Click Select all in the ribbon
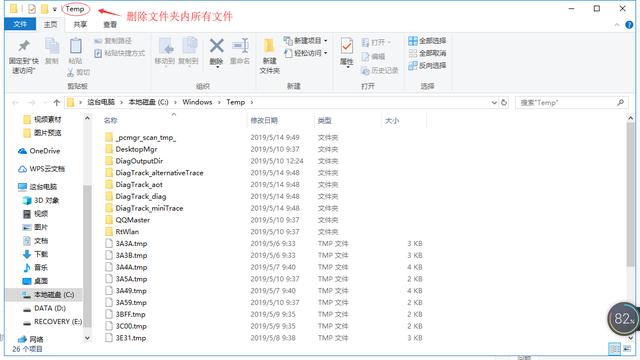 coord(427,41)
